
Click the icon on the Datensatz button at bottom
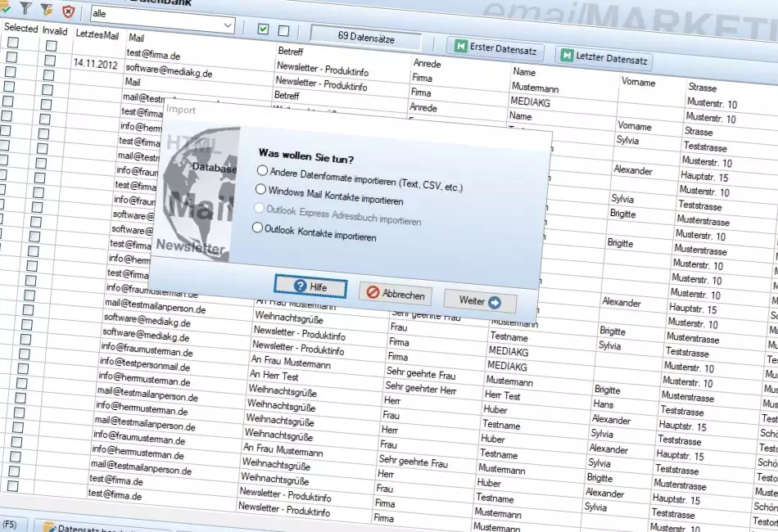click(48, 528)
